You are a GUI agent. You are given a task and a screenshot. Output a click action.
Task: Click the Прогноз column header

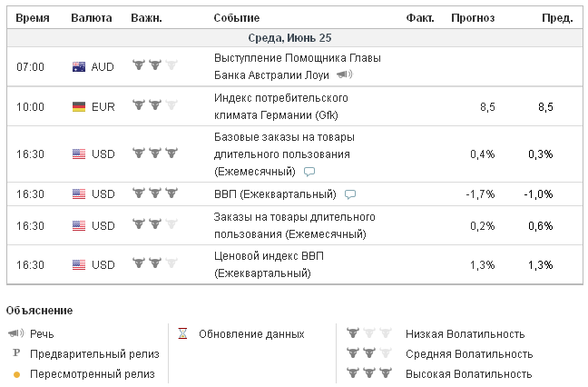tap(473, 17)
